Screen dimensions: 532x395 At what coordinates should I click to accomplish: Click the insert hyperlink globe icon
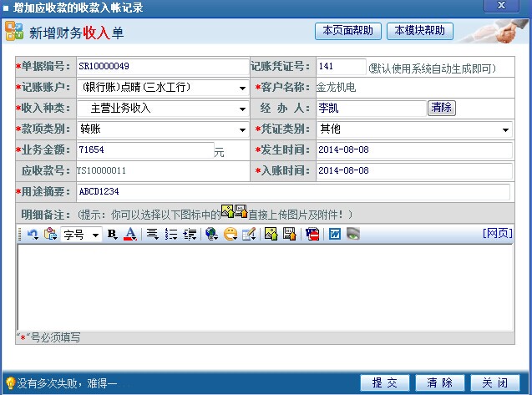211,235
